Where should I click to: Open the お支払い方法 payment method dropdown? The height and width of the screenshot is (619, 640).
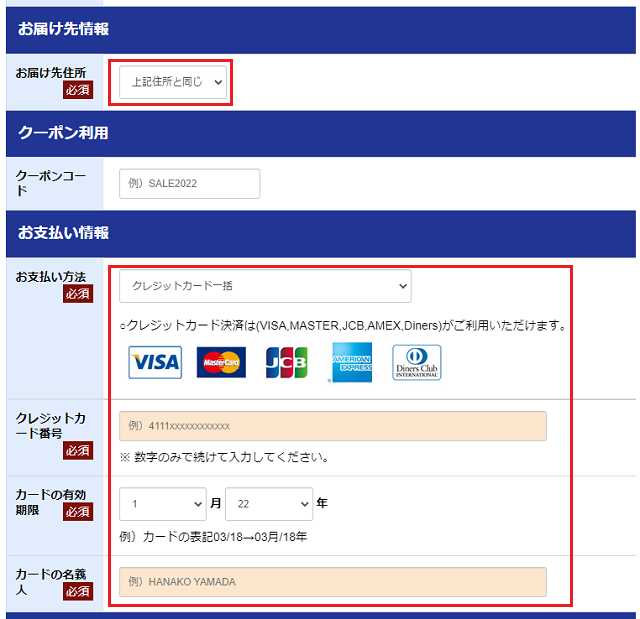click(265, 286)
